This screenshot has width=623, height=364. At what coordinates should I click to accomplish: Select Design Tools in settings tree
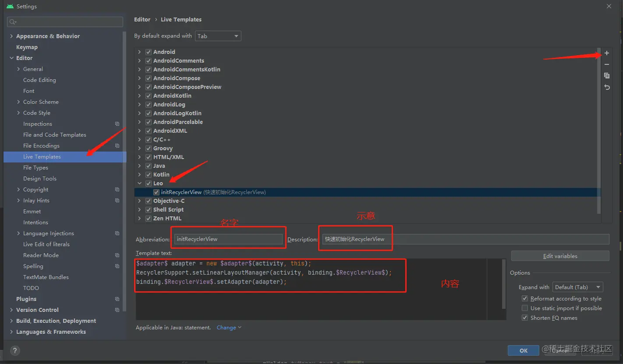40,179
